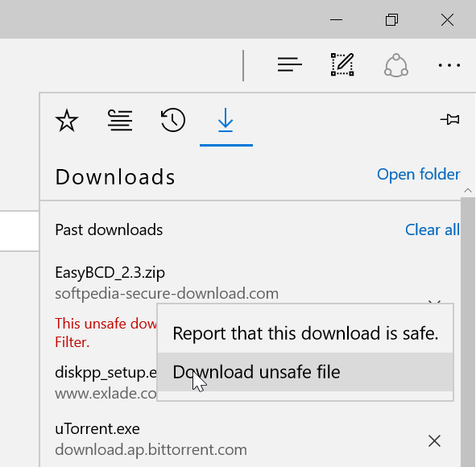476x467 pixels.
Task: Click the softpedia-secure-download.com source text
Action: click(167, 293)
